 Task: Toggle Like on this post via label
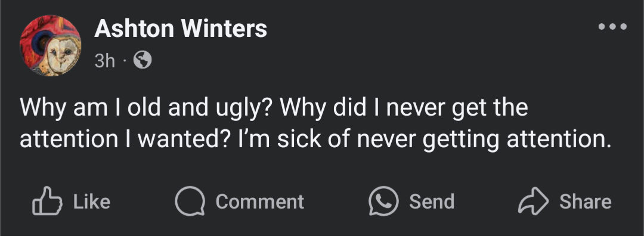pos(92,201)
